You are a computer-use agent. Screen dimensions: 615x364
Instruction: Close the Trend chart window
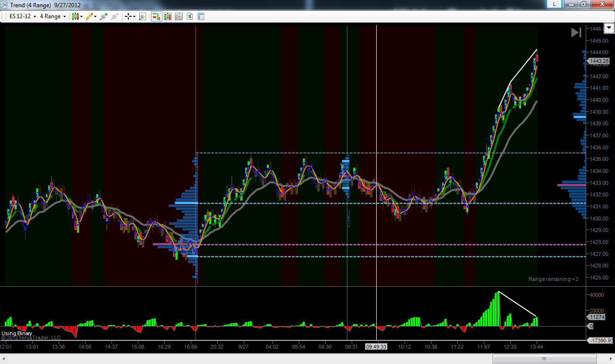(601, 4)
